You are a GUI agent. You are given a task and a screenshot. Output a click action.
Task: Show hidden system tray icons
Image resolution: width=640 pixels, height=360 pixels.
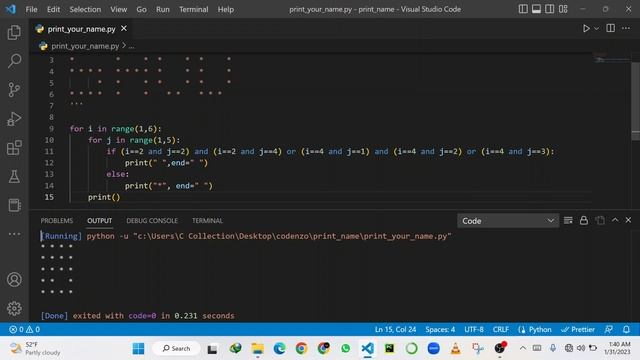pos(522,348)
